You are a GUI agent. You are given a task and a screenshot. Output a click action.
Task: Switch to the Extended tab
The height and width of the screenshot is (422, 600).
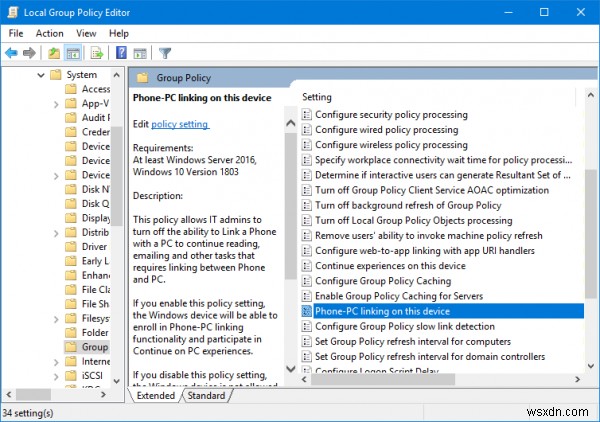point(156,396)
